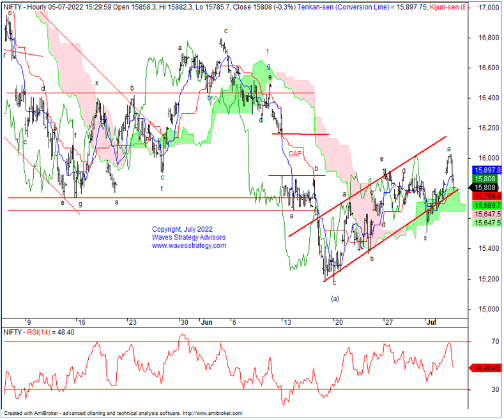Click the blue wave label g
Screen dimensions: 504x420
(268, 67)
